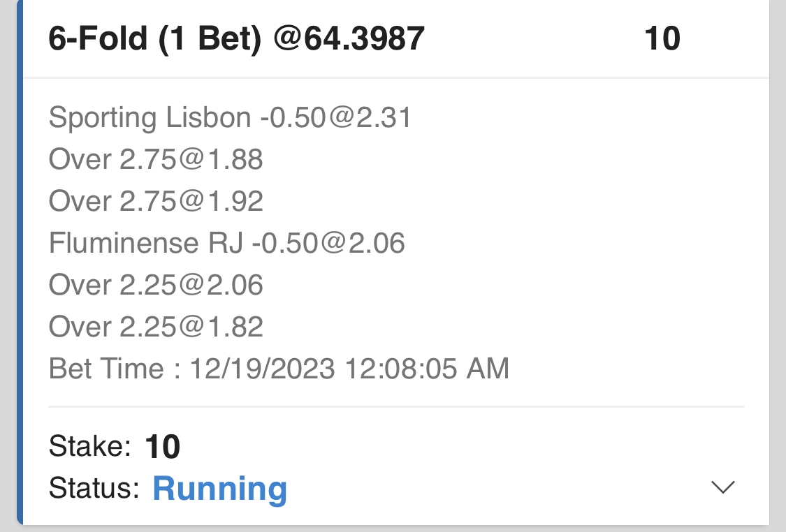Select the Fluminense RJ -0.50@2.06 selection

(226, 243)
